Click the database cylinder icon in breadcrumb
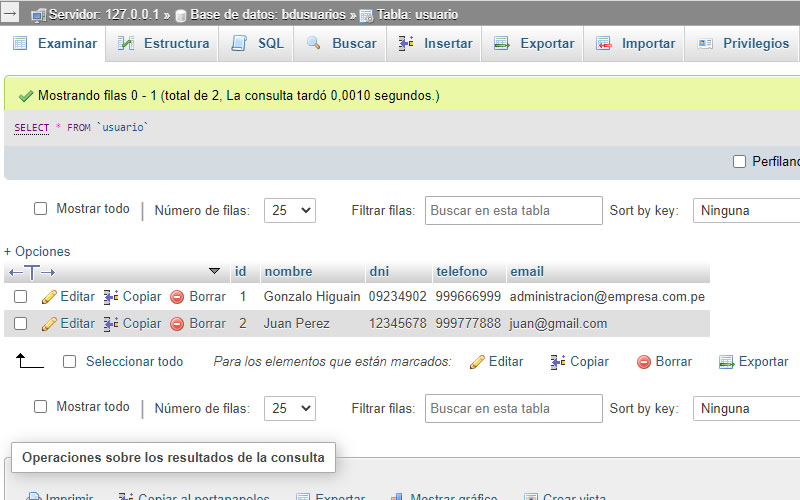This screenshot has height=500, width=800. coord(181,16)
